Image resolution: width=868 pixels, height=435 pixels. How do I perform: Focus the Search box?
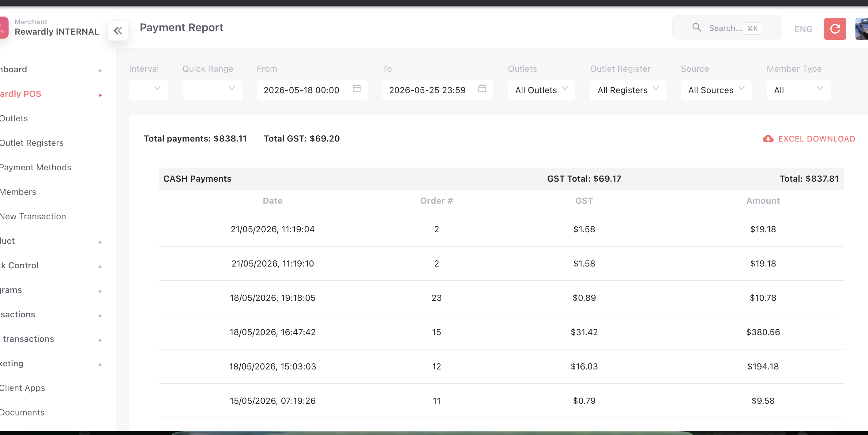[727, 28]
